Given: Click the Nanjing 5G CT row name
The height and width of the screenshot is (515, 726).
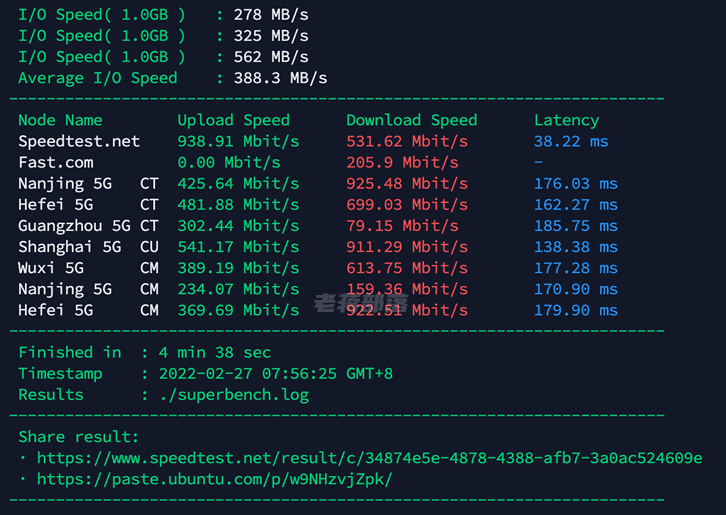Looking at the screenshot, I should click(x=88, y=184).
